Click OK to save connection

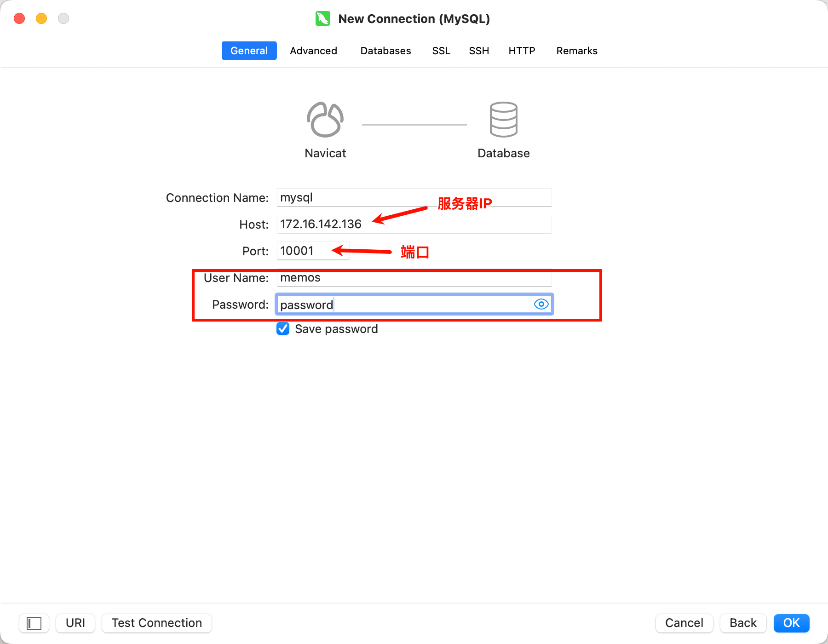tap(791, 623)
